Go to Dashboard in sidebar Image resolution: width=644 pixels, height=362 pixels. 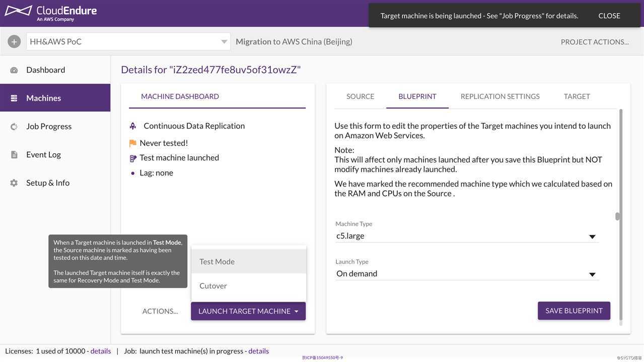tap(55, 70)
